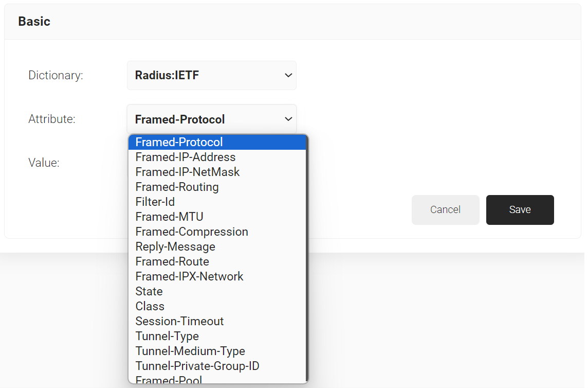Select Session-Timeout from the list

(217, 322)
